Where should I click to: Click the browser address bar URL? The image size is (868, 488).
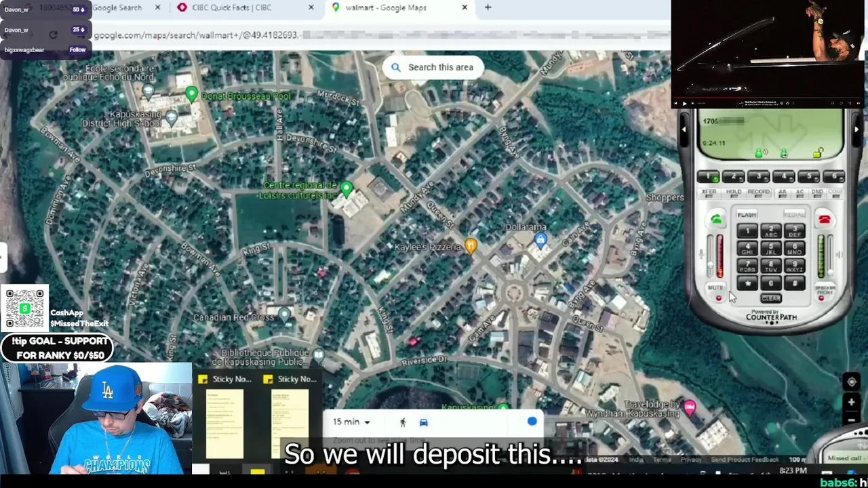[195, 35]
